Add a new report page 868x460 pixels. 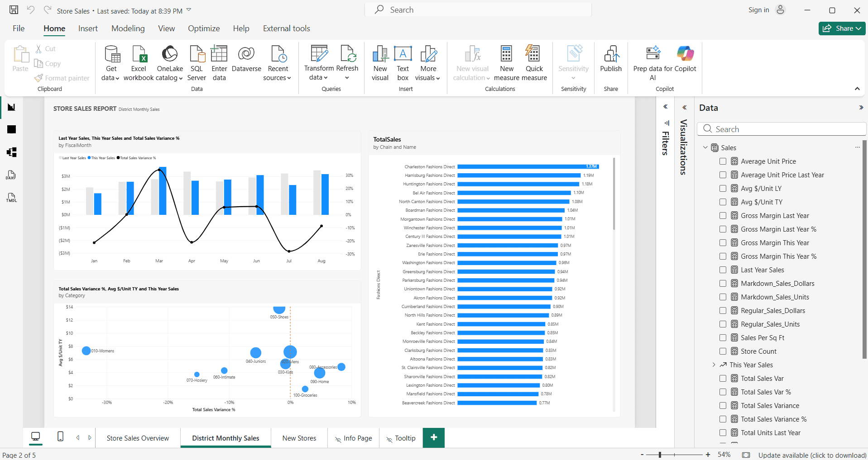tap(434, 437)
